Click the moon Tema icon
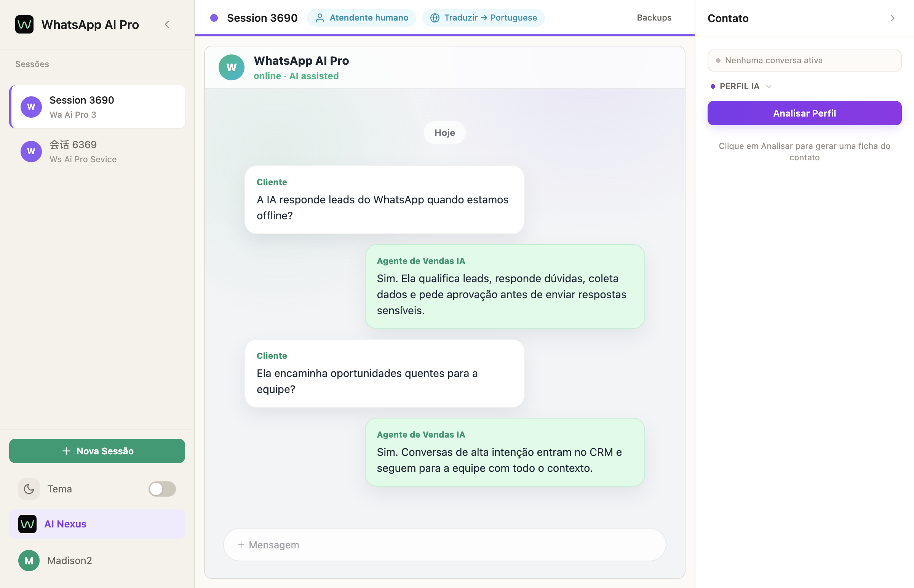Image resolution: width=914 pixels, height=588 pixels. [x=29, y=489]
